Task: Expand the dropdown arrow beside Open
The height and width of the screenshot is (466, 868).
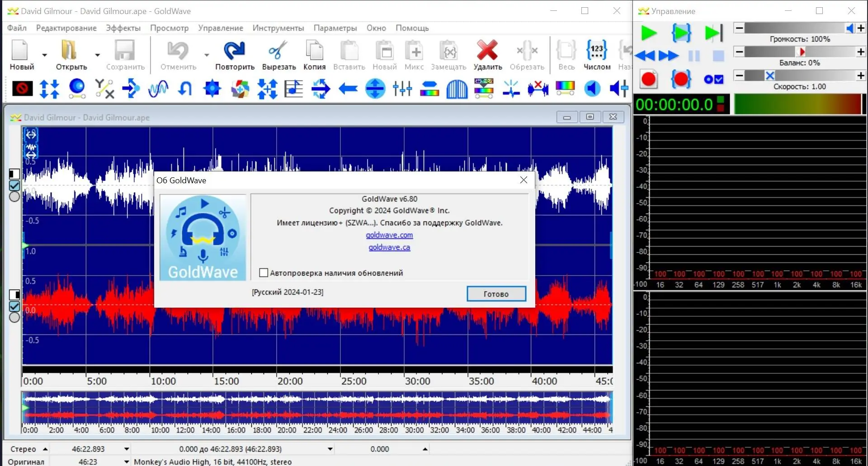Action: [x=97, y=55]
